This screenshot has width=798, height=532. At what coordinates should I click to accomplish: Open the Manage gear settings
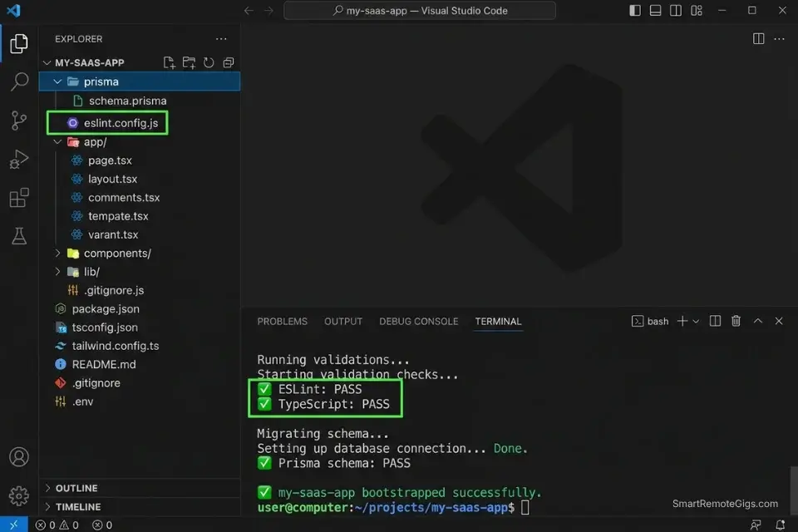click(19, 495)
